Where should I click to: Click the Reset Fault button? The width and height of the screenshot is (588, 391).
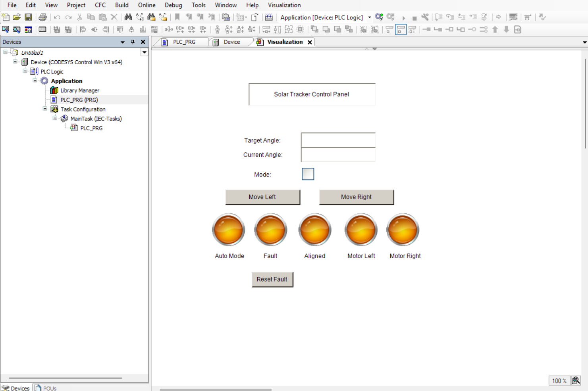[272, 279]
